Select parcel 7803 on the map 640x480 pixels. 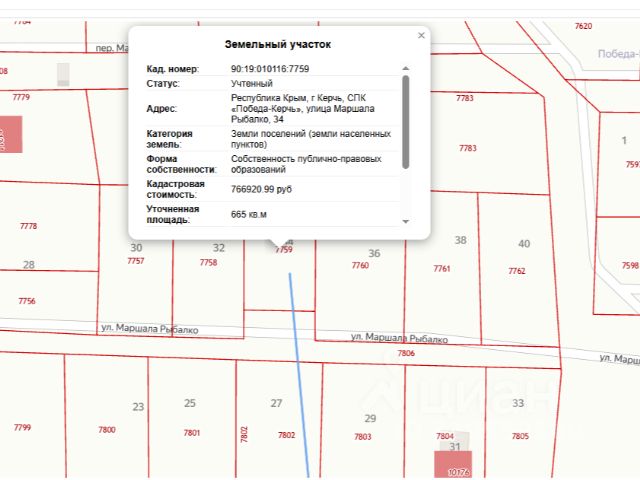point(363,437)
